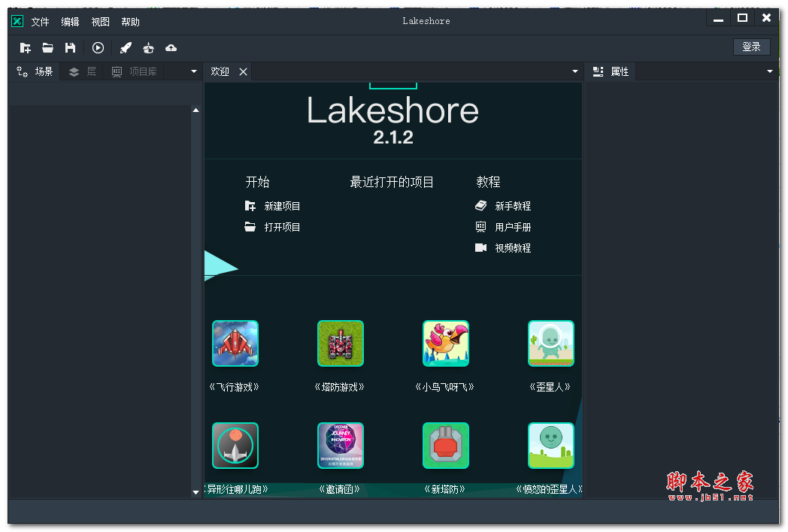
Task: Switch to the 层 tab
Action: (x=83, y=72)
